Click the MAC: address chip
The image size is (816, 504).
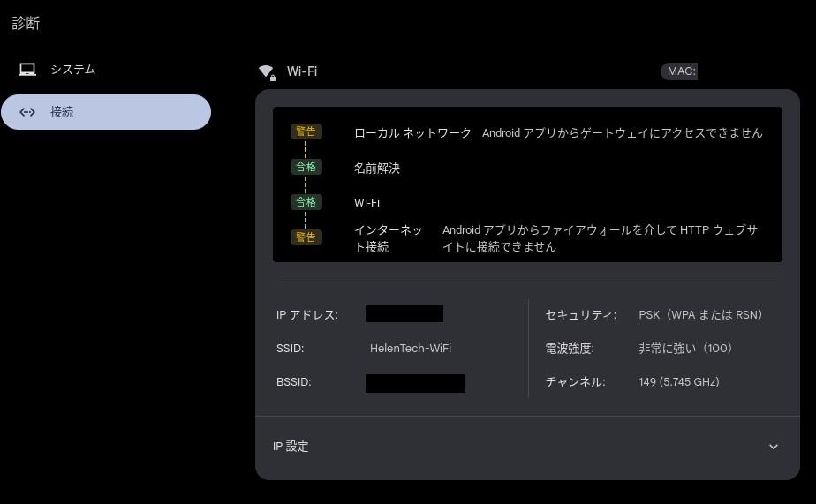[x=679, y=71]
